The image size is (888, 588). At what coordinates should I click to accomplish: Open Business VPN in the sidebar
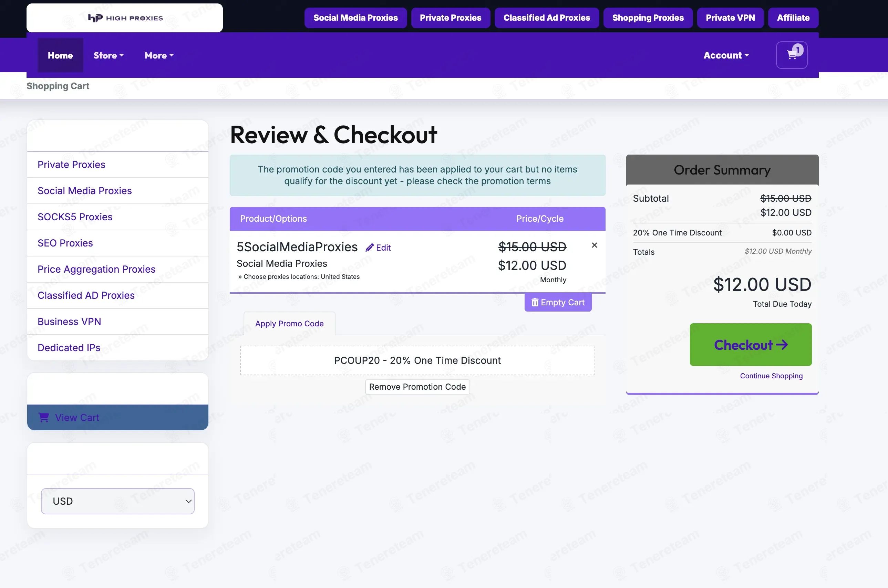tap(118, 322)
